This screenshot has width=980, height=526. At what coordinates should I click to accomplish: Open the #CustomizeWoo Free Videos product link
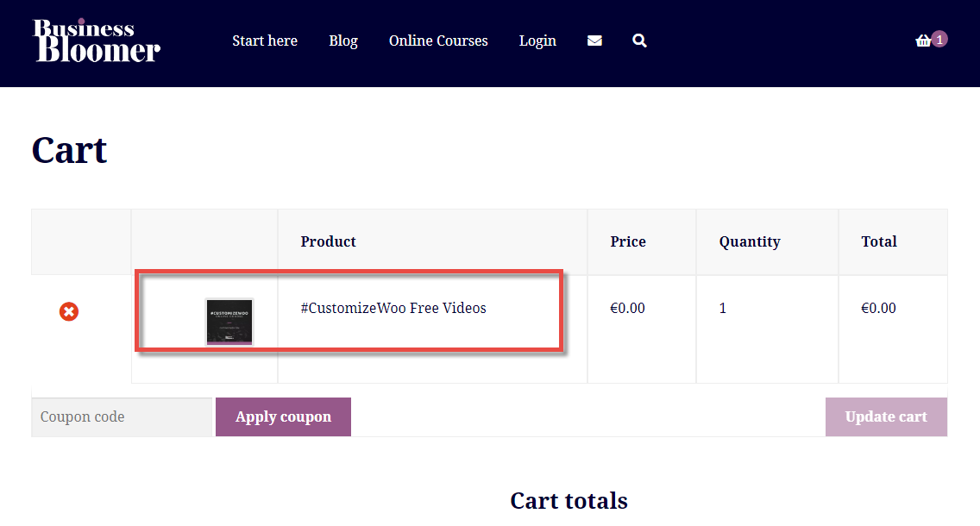pos(393,308)
